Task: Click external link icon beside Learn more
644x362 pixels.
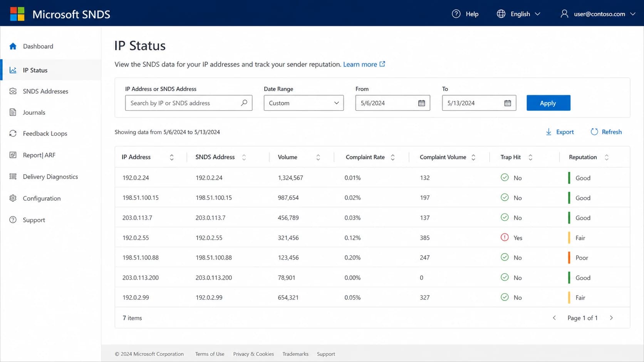Action: [x=382, y=64]
